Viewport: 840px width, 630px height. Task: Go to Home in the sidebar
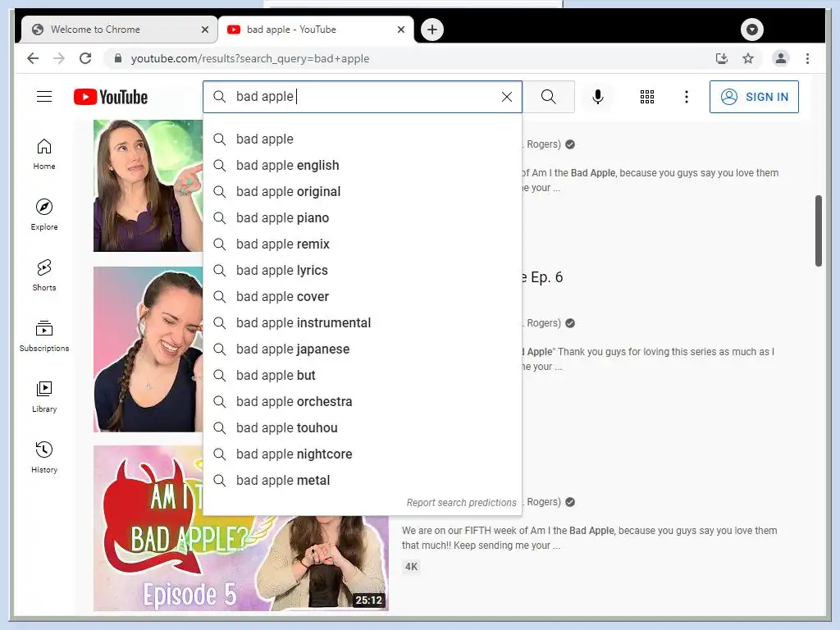44,154
